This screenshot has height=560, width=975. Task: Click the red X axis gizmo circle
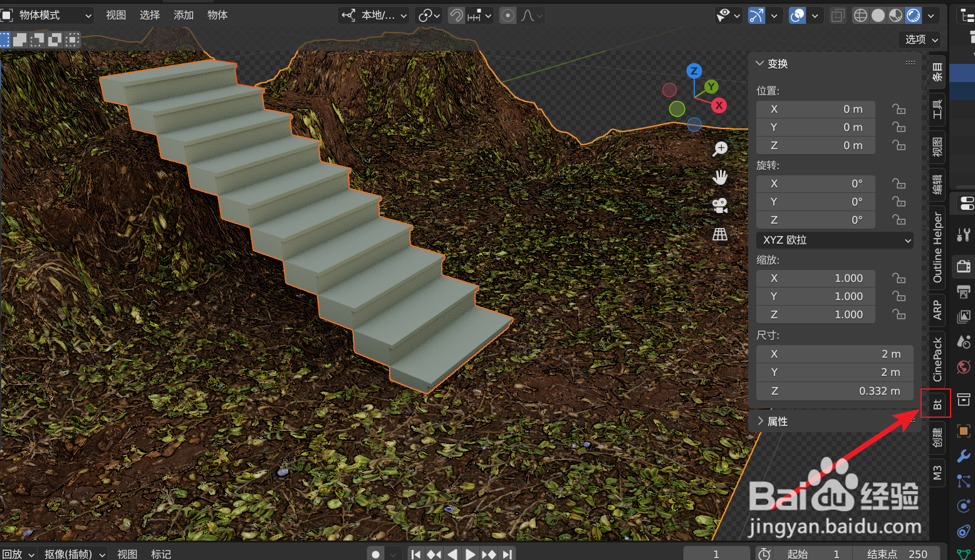click(x=719, y=105)
